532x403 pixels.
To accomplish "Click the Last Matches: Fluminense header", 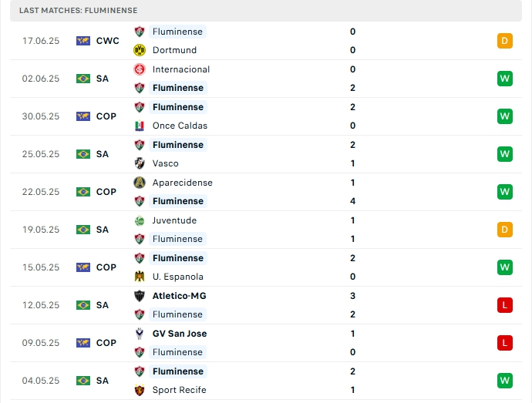I will click(79, 11).
